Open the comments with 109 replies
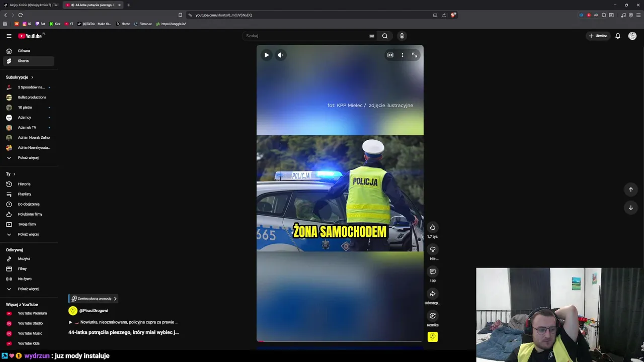This screenshot has height=362, width=644. pyautogui.click(x=432, y=271)
